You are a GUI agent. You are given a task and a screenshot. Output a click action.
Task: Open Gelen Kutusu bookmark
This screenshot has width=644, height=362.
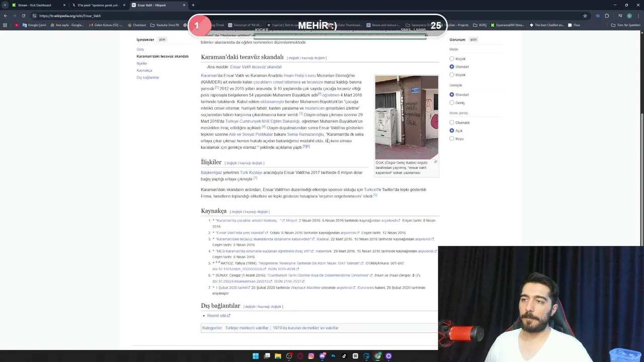[105, 25]
